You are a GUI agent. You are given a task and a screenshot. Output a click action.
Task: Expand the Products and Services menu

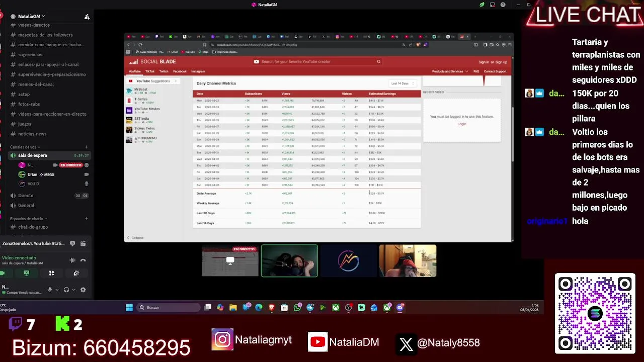(450, 71)
